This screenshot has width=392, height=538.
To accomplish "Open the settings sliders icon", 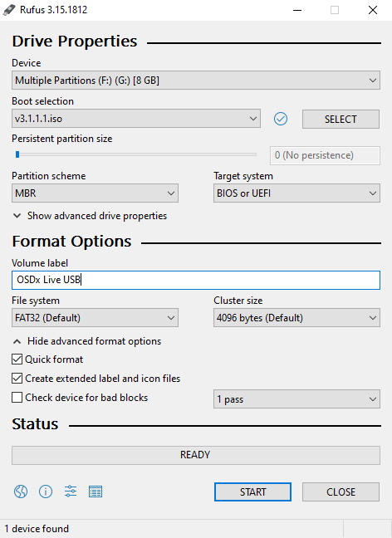I will click(71, 492).
